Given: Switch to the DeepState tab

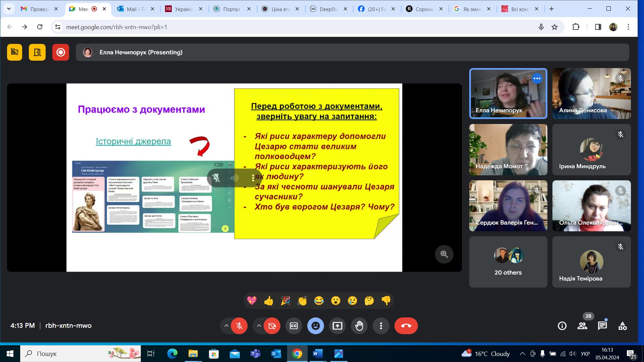Looking at the screenshot, I should click(328, 9).
